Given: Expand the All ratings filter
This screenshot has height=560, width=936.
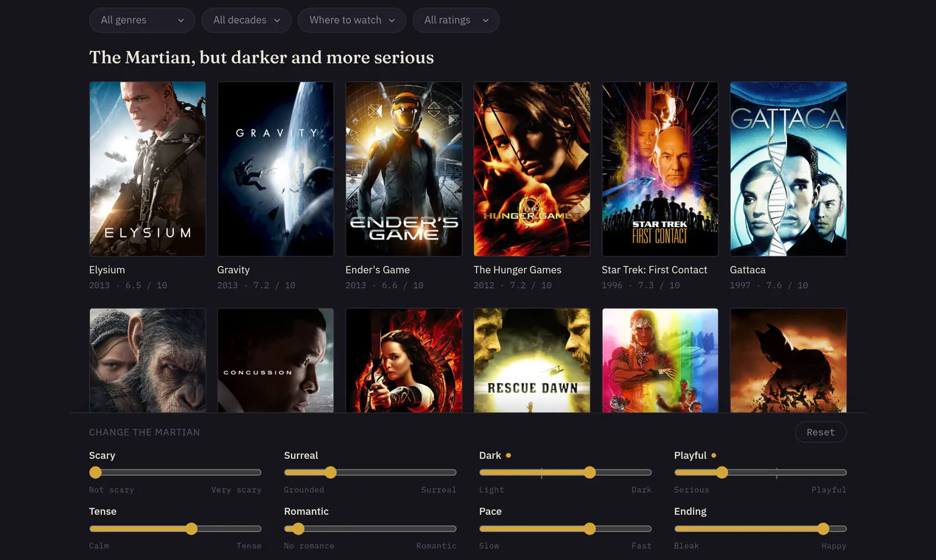Looking at the screenshot, I should [455, 20].
